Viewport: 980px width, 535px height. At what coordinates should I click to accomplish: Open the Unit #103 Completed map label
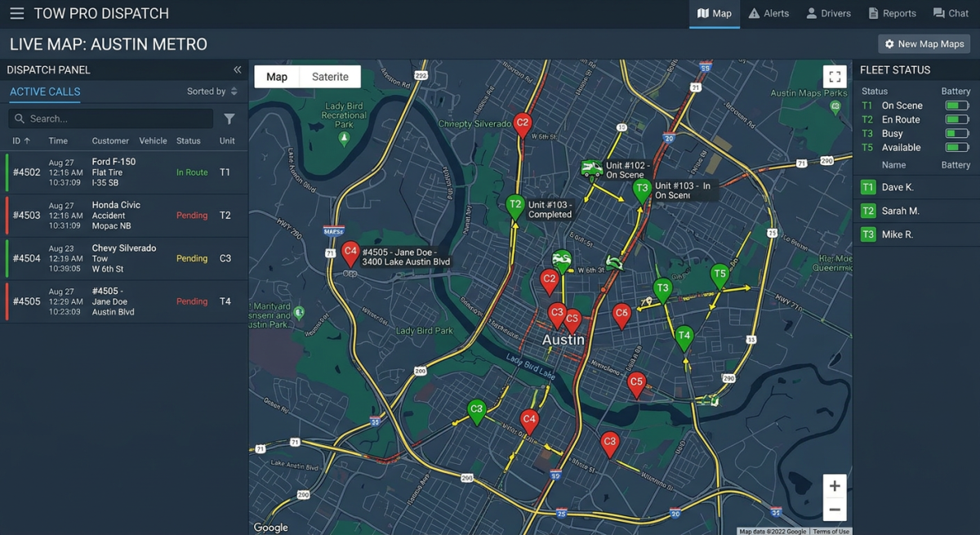tap(550, 210)
